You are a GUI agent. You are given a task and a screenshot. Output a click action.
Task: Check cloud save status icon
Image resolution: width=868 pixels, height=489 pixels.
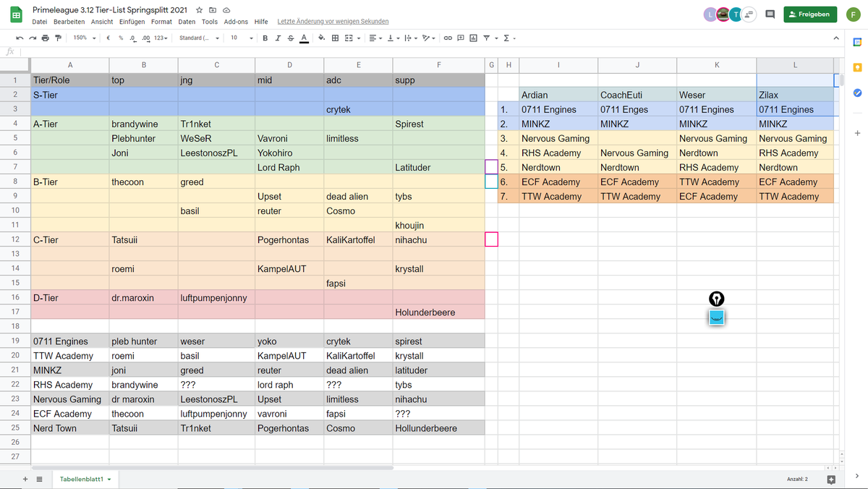click(x=226, y=11)
